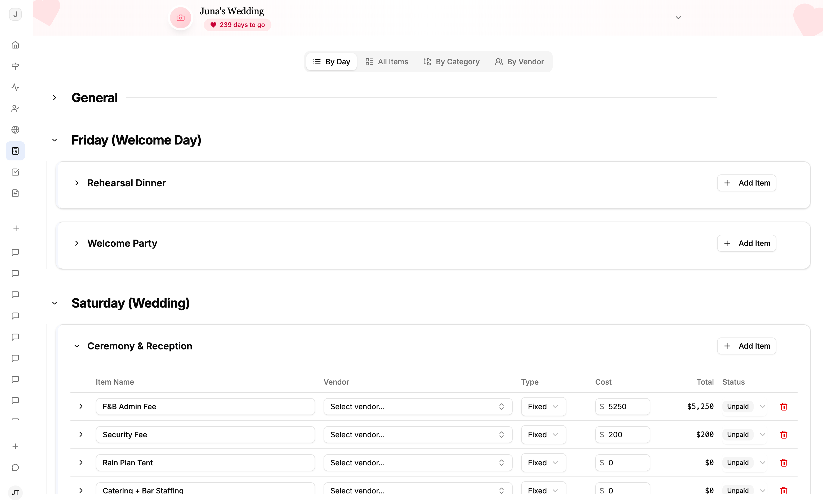This screenshot has width=823, height=504.
Task: Collapse the Saturday (Wedding) section
Action: pyautogui.click(x=55, y=303)
